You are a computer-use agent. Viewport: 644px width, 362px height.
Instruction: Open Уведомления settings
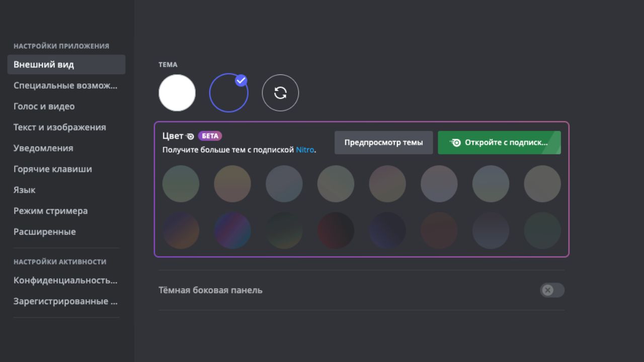(66, 148)
